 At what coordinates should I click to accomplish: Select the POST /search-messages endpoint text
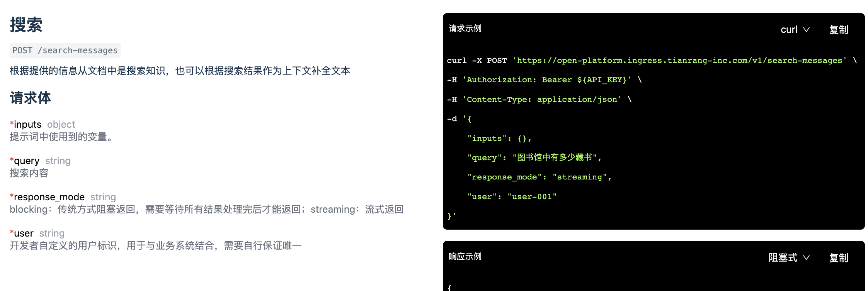pos(65,50)
